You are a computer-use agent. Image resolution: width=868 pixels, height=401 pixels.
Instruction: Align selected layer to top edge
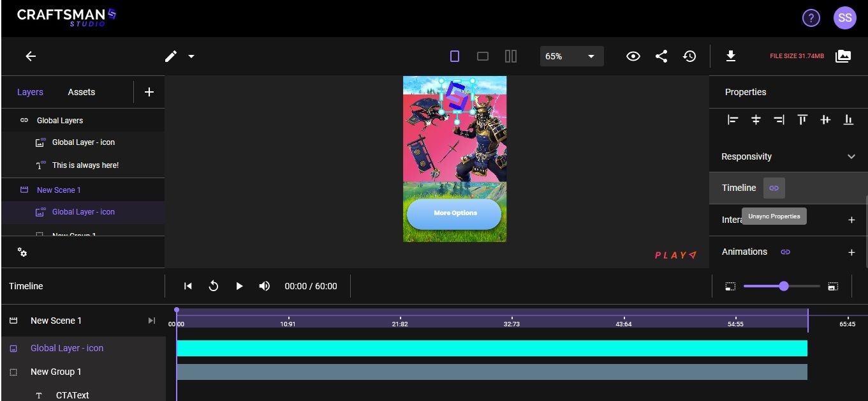tap(802, 119)
